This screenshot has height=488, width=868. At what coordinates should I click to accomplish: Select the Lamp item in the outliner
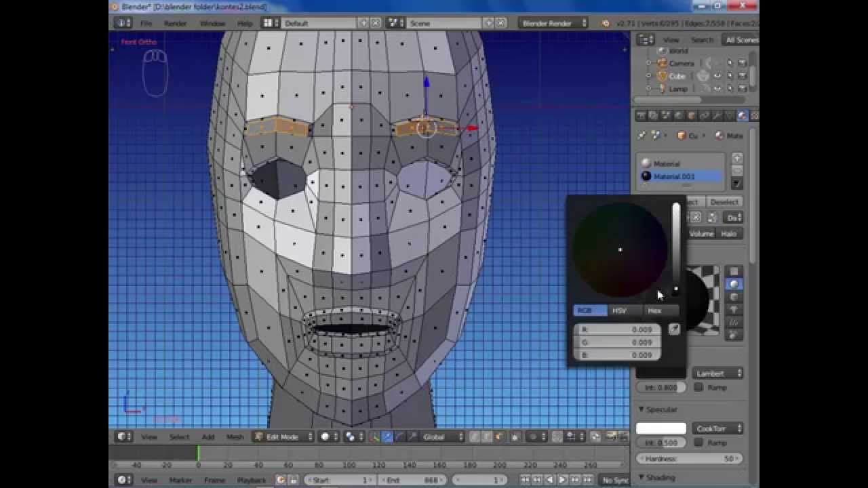pos(677,89)
